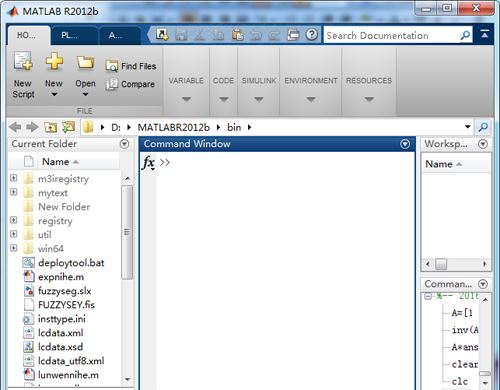Screen dimensions: 500x390
Task: Click the bin path segment
Action: coord(234,127)
